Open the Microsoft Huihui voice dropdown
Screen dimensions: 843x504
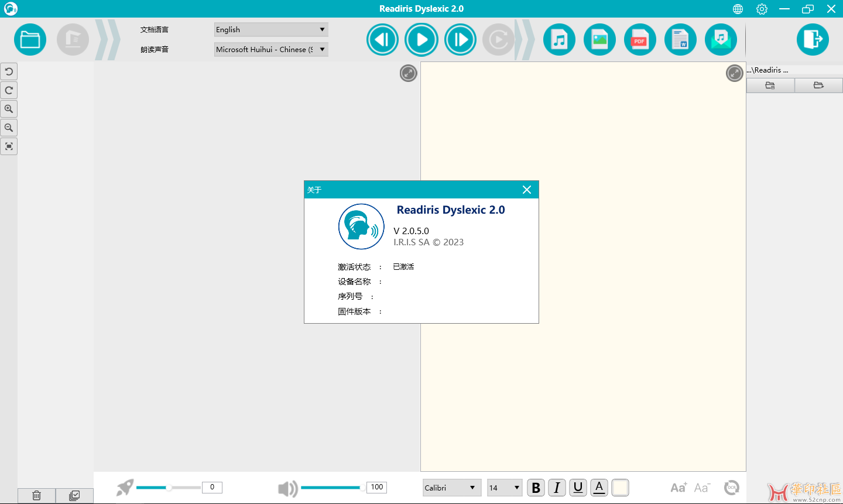(271, 49)
